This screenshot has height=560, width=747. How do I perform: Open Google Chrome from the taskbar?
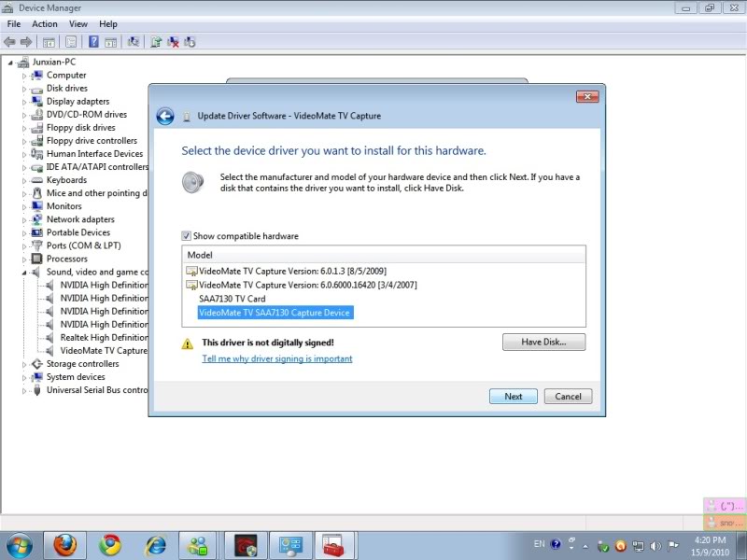tap(110, 545)
